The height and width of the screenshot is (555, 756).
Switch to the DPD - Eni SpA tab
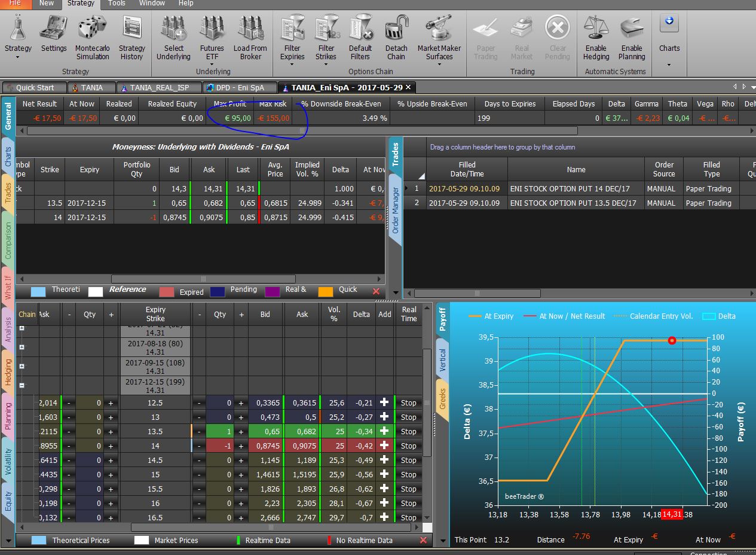(x=239, y=87)
